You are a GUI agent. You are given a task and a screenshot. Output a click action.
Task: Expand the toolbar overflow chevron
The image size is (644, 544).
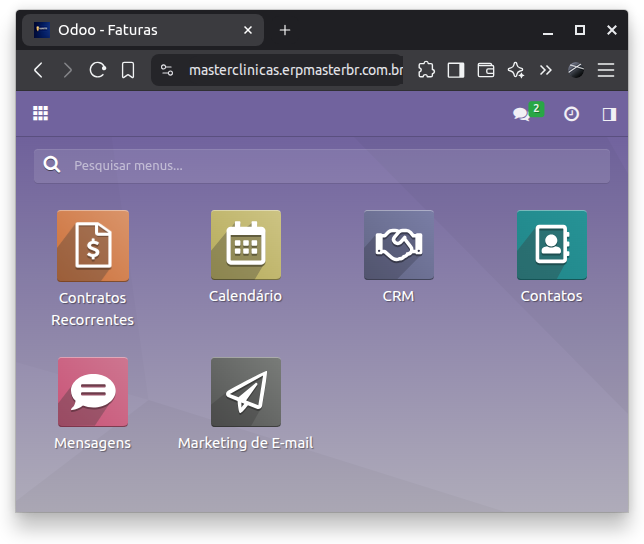pos(545,70)
